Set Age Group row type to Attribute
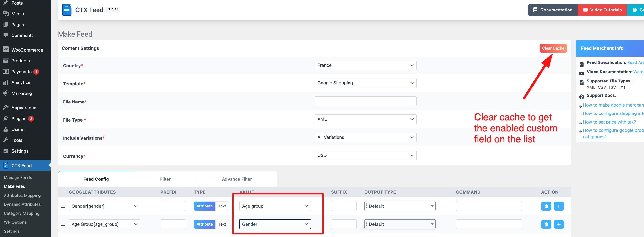The image size is (644, 237). [204, 224]
